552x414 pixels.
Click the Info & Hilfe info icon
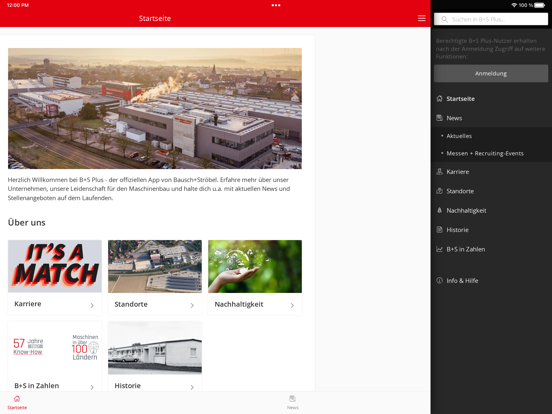pos(439,281)
